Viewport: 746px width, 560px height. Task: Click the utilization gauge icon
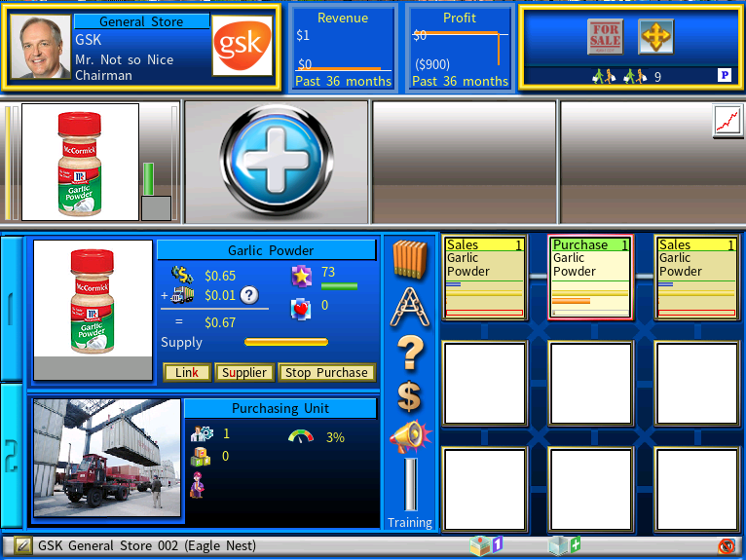tap(301, 436)
